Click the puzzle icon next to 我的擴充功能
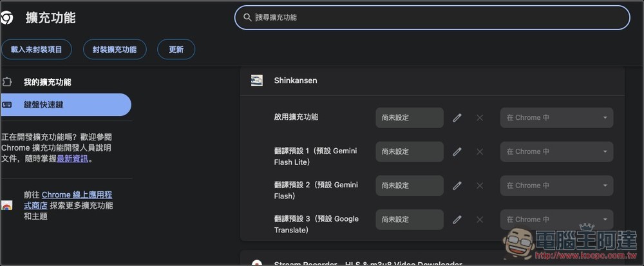This screenshot has width=644, height=266. (6, 82)
